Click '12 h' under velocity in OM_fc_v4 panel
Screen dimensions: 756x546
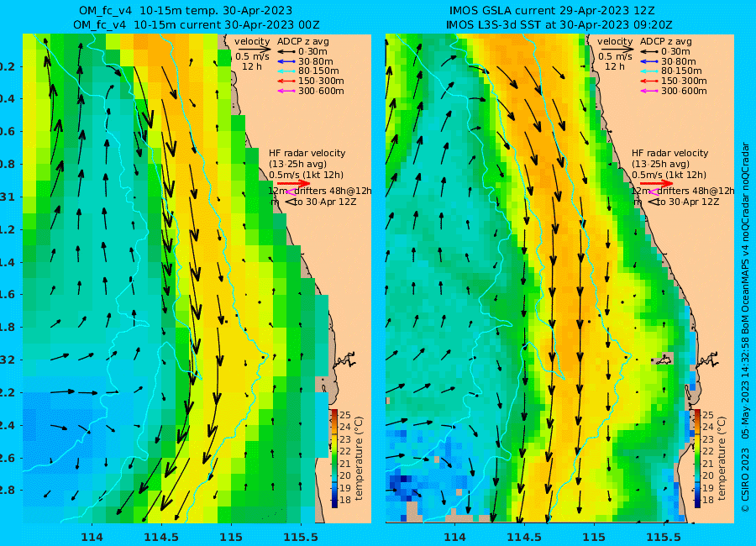click(252, 66)
